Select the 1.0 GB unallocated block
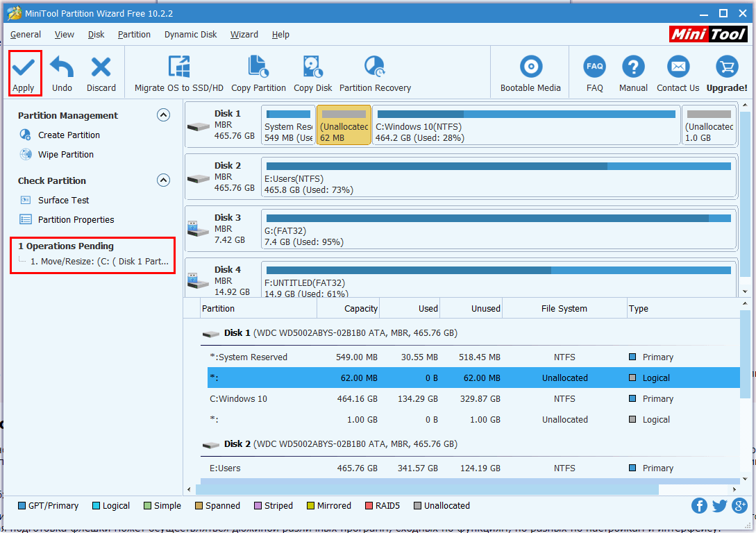Screen dimensions: 756x533 [709, 126]
